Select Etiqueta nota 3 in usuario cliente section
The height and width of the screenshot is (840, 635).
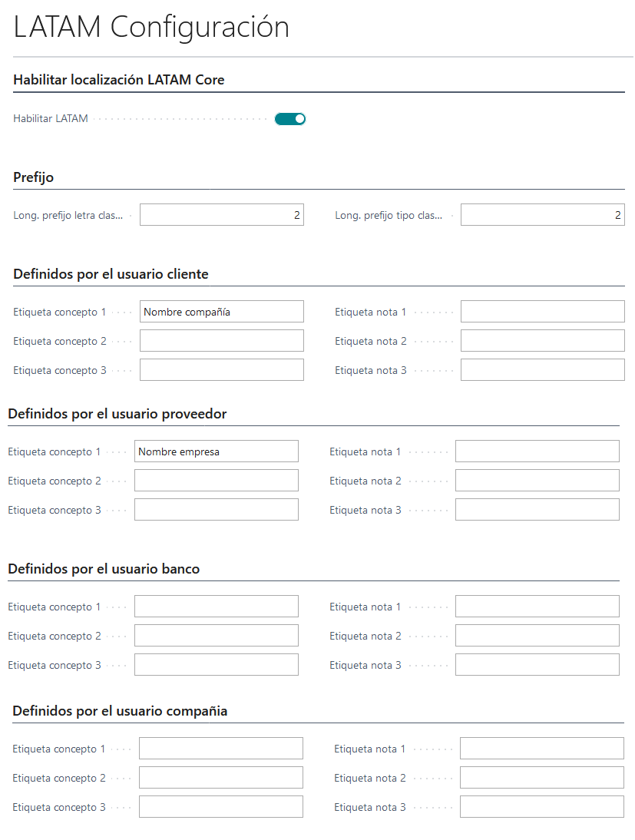(x=542, y=370)
